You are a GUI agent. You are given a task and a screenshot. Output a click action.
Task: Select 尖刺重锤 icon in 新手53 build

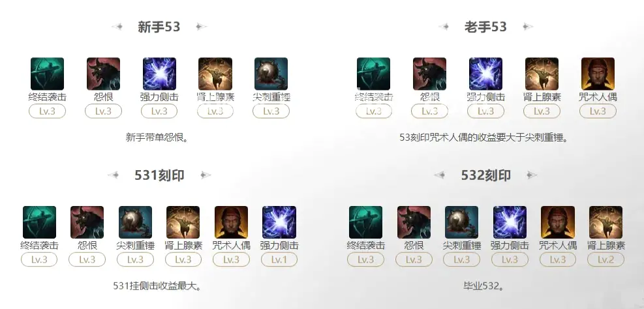pos(271,74)
